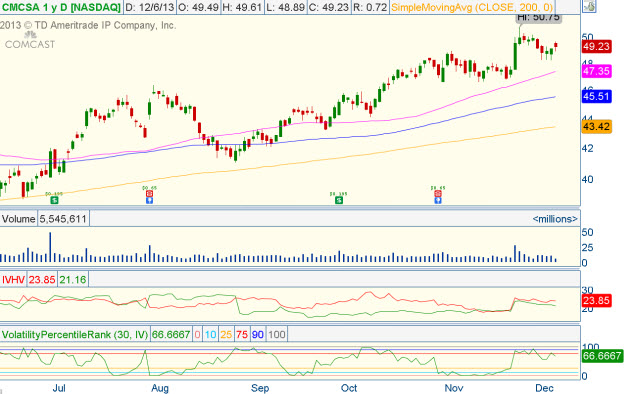Click the orange 25 level box
Viewport: 625px width, 394px height.
coord(226,334)
